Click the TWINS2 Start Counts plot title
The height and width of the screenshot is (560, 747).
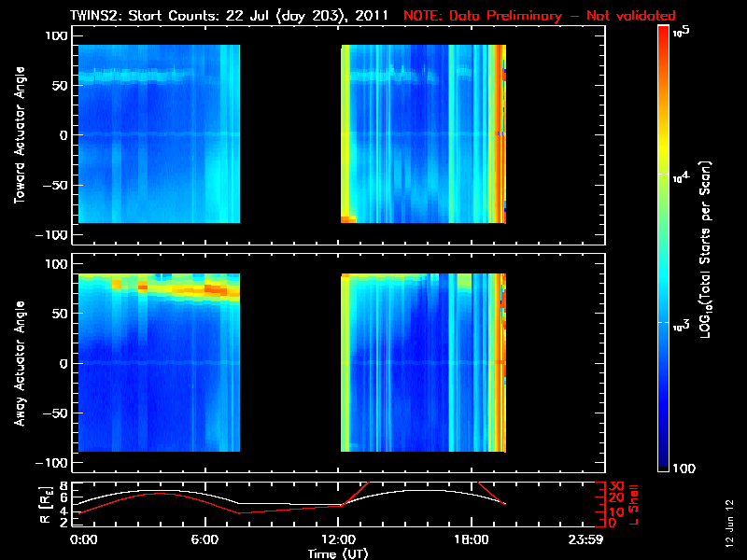click(229, 16)
